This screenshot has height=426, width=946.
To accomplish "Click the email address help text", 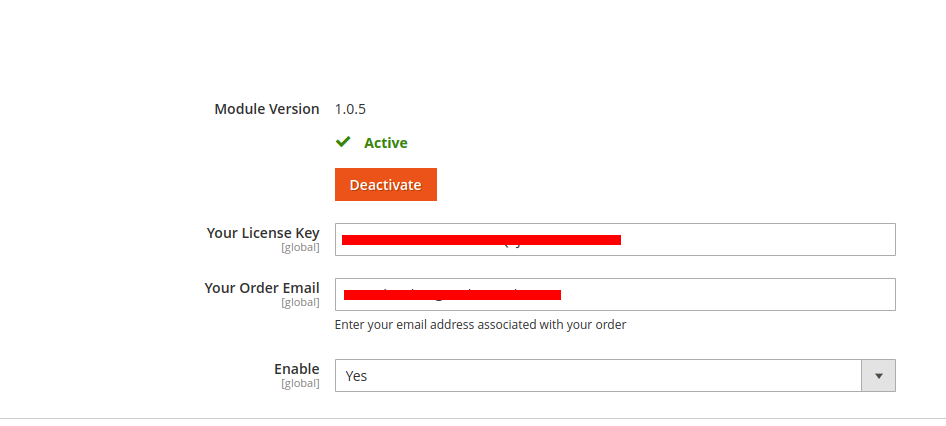I will [x=480, y=324].
